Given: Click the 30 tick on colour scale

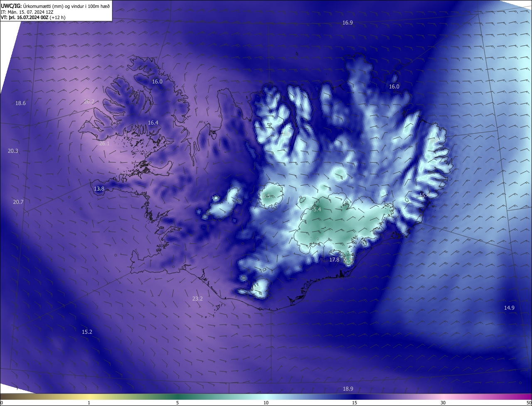Looking at the screenshot, I should [x=443, y=403].
